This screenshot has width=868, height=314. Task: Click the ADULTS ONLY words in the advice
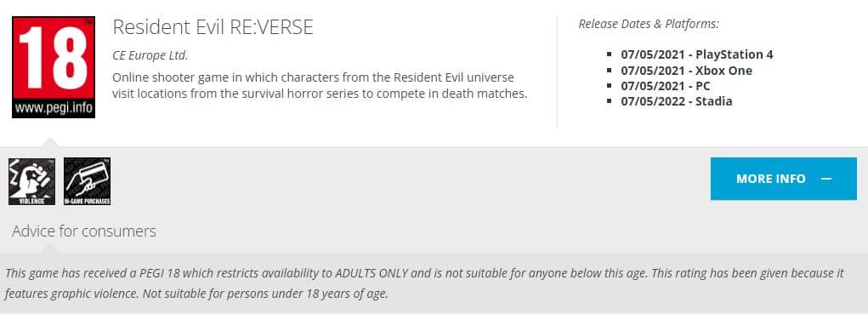click(373, 273)
